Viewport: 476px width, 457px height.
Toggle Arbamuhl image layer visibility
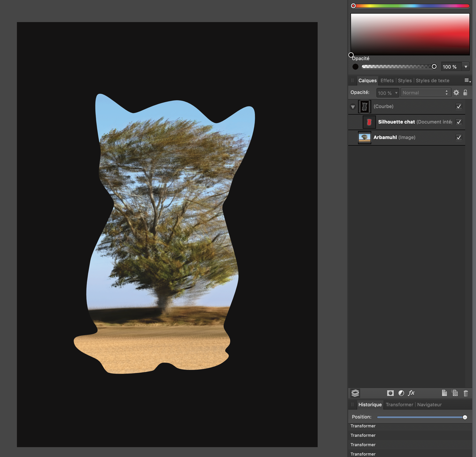[x=459, y=137]
